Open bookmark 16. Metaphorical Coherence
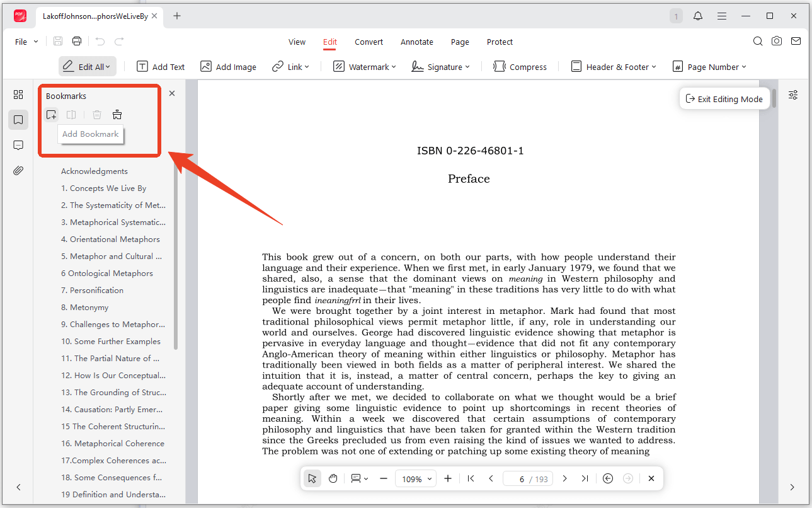This screenshot has width=812, height=508. [112, 443]
